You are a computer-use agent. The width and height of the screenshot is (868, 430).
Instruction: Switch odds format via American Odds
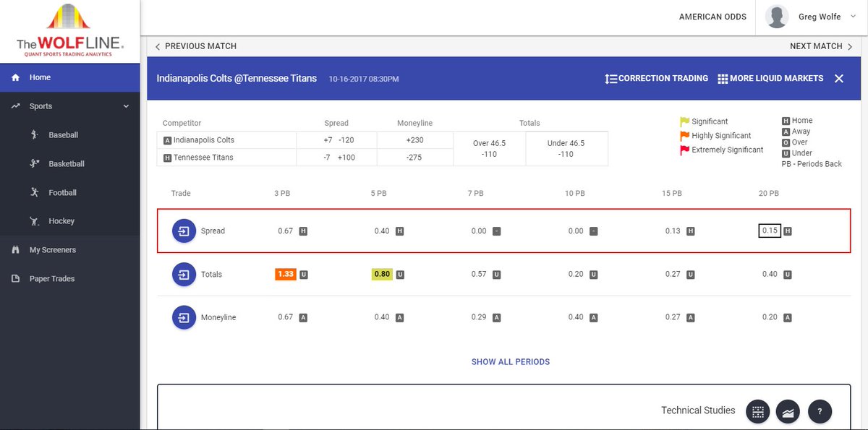pos(712,17)
